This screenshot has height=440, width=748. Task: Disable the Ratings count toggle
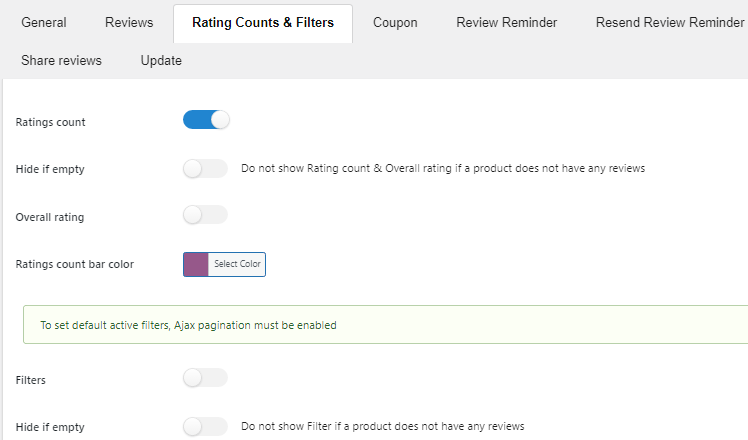(206, 120)
